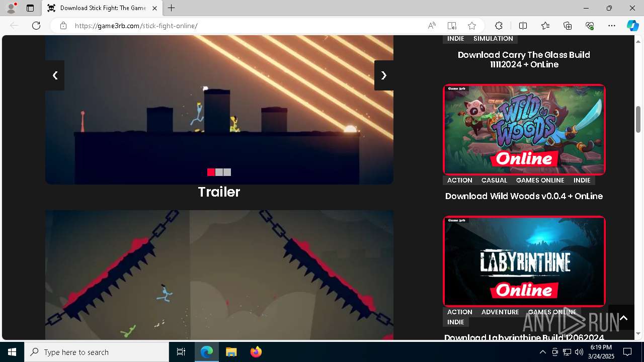Open the ADVENTURE category tag
The height and width of the screenshot is (362, 644).
tap(500, 312)
